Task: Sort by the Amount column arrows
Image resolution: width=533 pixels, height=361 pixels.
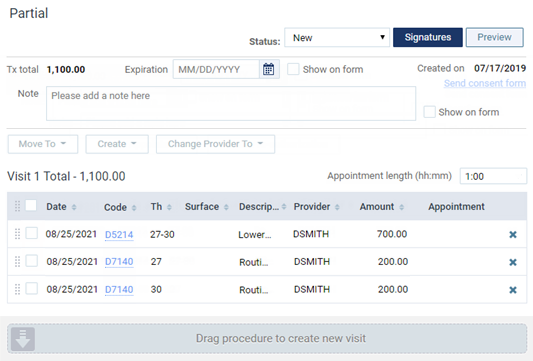Action: coord(401,207)
